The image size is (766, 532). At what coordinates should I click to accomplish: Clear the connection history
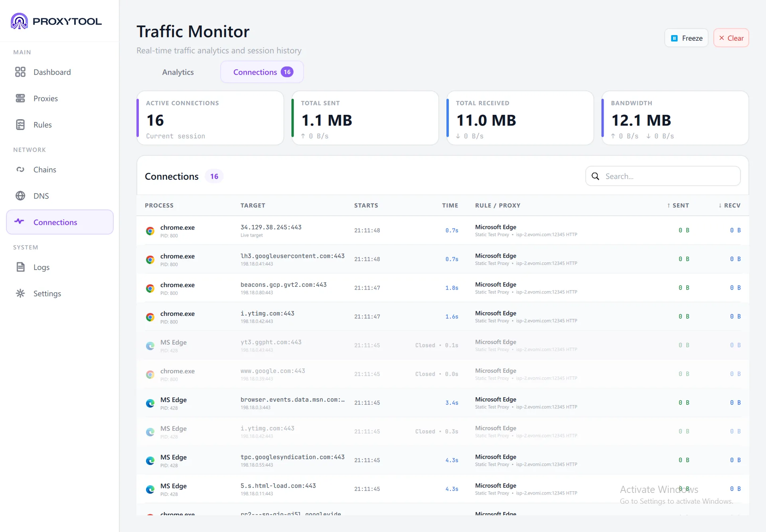click(731, 38)
